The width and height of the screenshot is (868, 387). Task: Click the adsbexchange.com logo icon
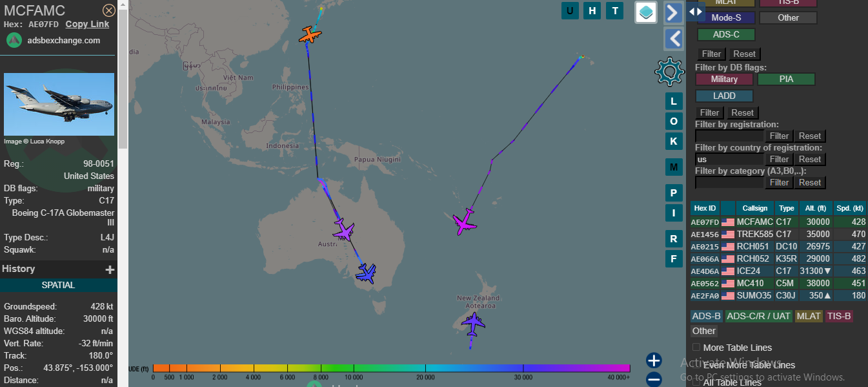[14, 40]
